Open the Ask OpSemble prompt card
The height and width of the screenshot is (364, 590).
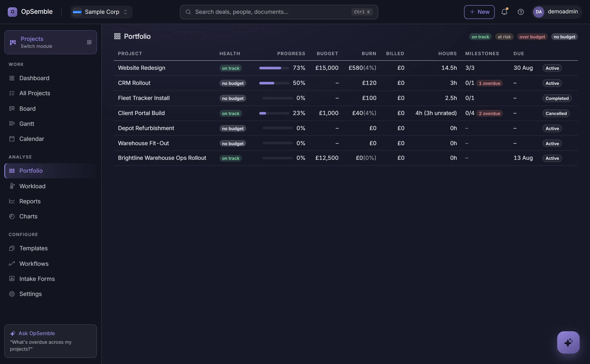click(51, 341)
